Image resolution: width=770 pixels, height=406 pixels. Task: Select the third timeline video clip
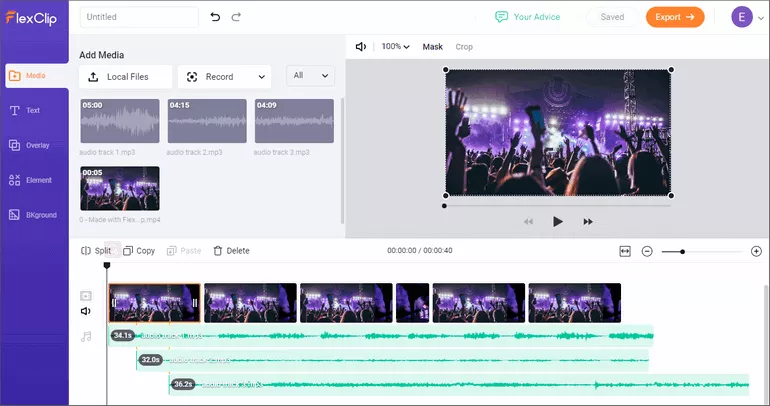click(x=346, y=303)
